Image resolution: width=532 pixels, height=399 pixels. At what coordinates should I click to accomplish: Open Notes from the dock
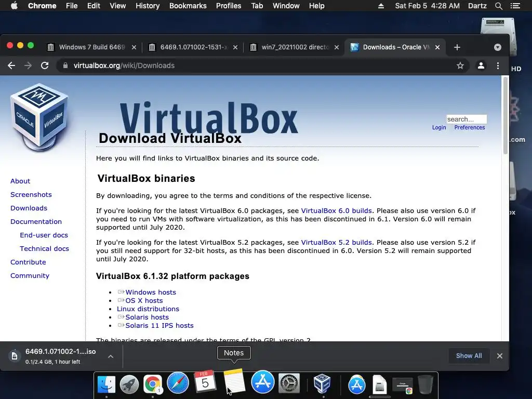[234, 381]
